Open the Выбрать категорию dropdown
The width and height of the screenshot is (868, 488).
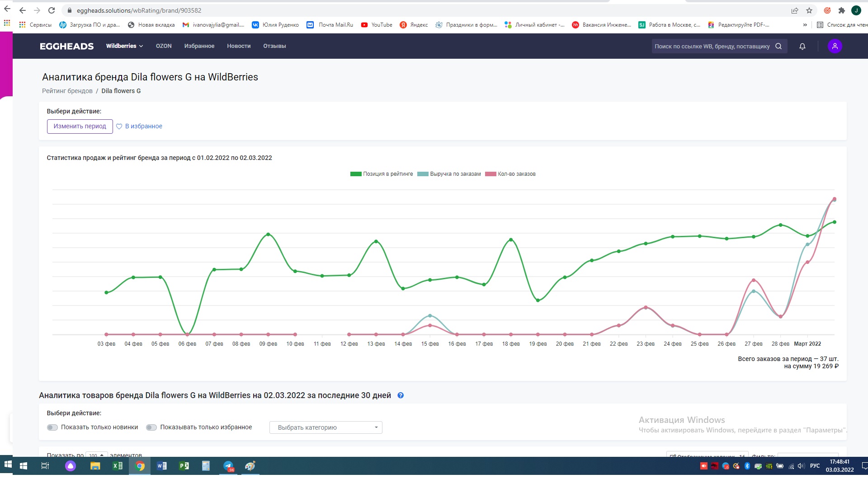pos(325,427)
